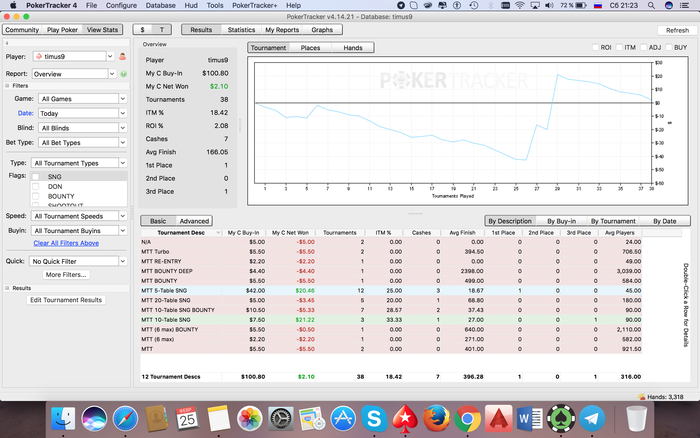Select the By Buy-In grouping tab

[x=561, y=221]
